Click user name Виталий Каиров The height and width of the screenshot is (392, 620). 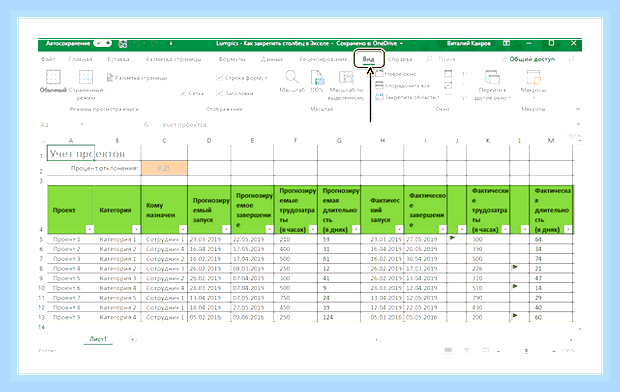(469, 43)
